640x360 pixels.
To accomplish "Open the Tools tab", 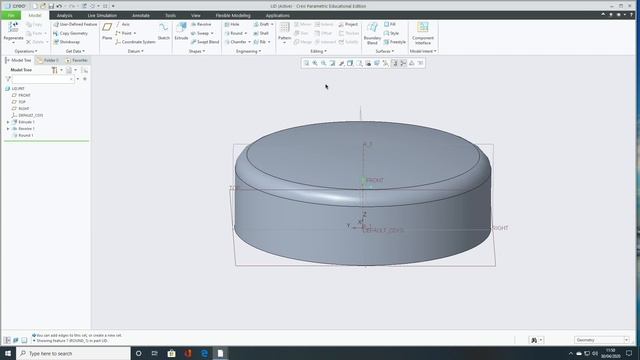I will click(x=171, y=16).
